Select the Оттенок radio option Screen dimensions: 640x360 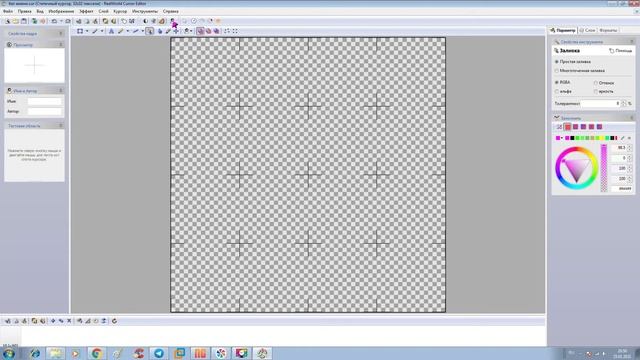tap(604, 83)
